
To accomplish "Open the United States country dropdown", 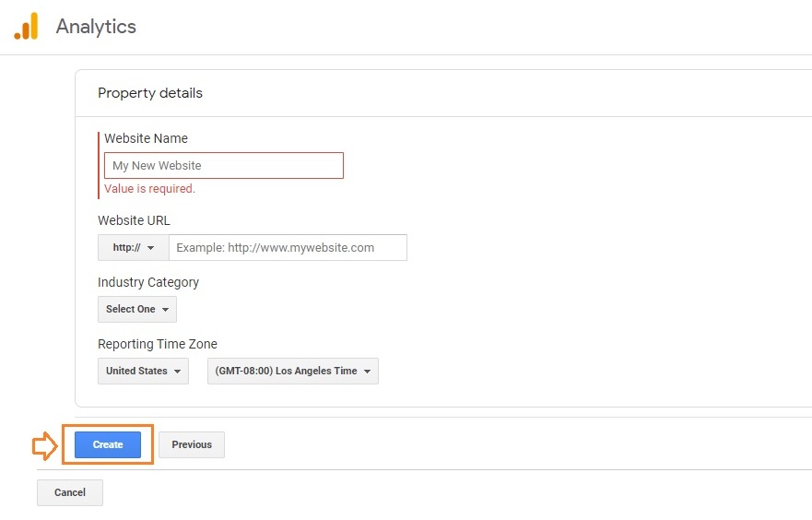I will (143, 372).
